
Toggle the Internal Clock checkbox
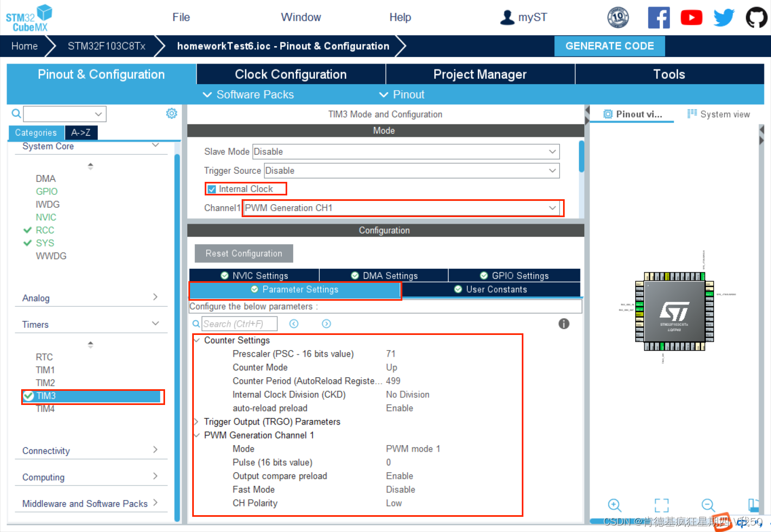(212, 189)
